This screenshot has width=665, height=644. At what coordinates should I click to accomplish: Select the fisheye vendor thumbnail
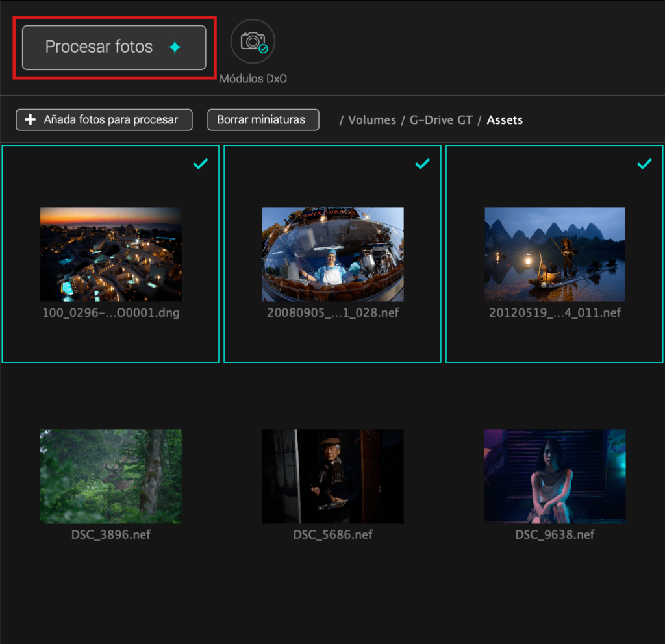333,254
